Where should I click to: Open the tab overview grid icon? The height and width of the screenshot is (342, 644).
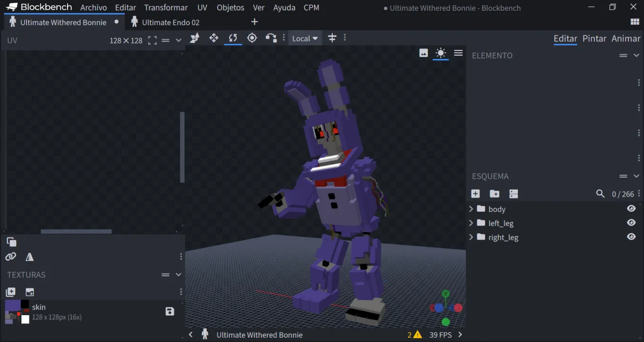coord(635,22)
